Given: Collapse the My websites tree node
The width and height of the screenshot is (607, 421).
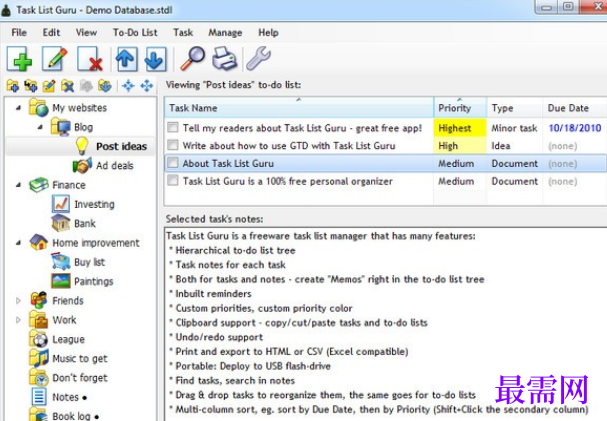Looking at the screenshot, I should pyautogui.click(x=18, y=108).
